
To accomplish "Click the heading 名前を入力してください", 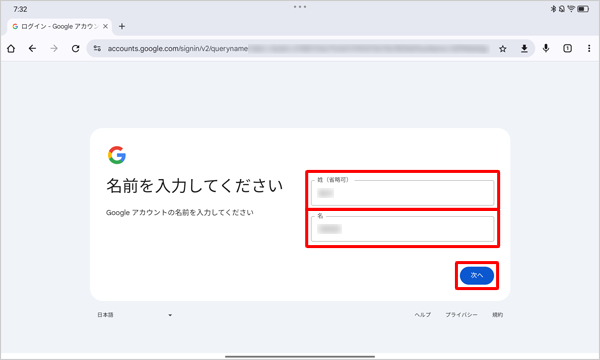I will [x=194, y=186].
